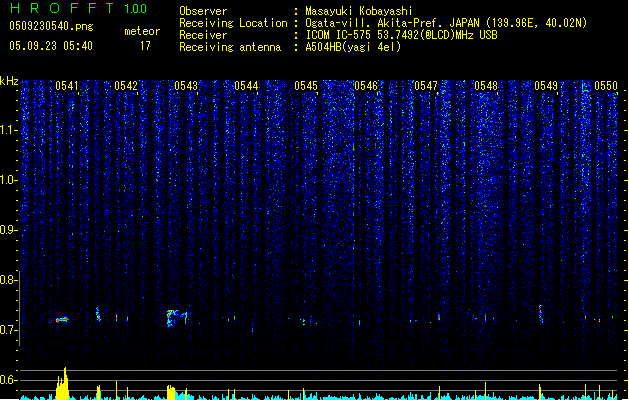Click observer name Masayuki Kobayashi

point(359,11)
